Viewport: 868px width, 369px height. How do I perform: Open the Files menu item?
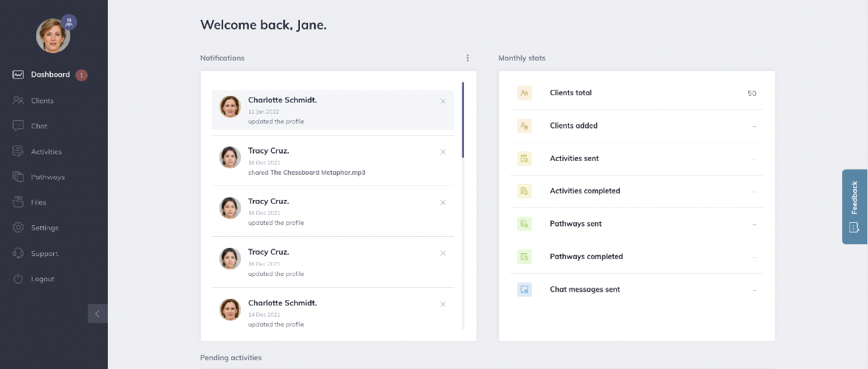click(x=38, y=202)
